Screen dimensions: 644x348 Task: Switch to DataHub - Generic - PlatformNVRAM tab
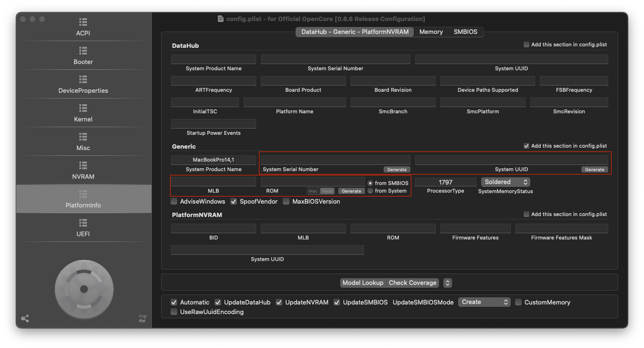tap(355, 32)
